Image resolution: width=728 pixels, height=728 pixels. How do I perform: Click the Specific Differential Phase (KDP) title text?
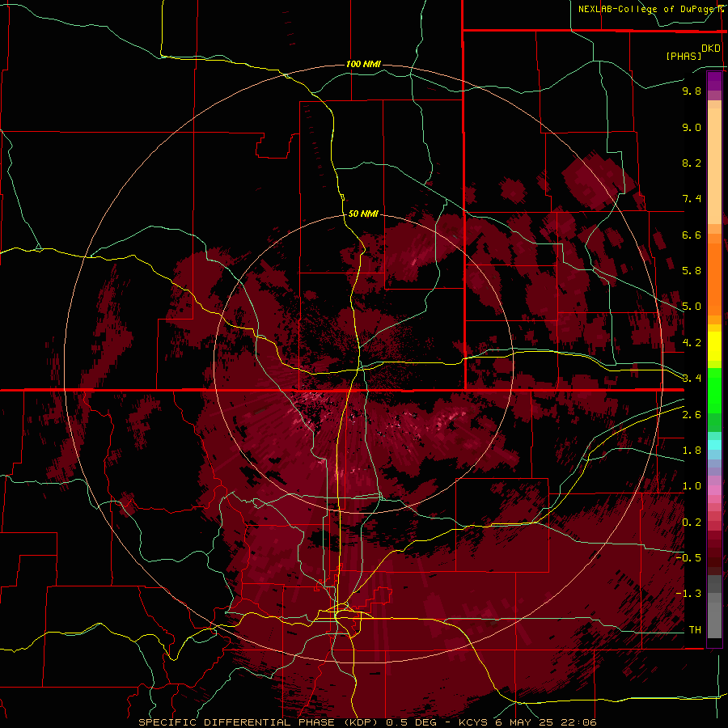(258, 722)
